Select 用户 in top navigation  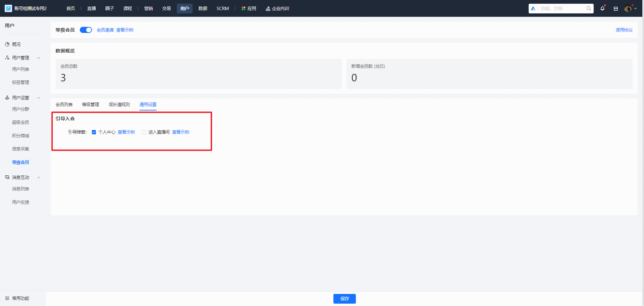[x=184, y=8]
